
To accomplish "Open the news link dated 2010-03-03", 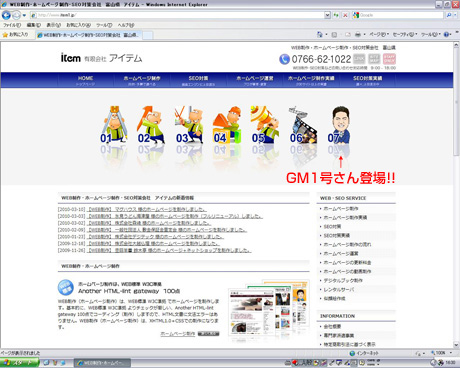I will click(x=175, y=216).
